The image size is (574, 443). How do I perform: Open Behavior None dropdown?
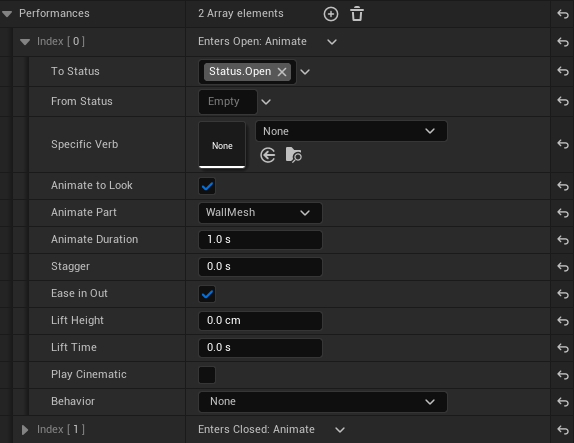pos(323,402)
